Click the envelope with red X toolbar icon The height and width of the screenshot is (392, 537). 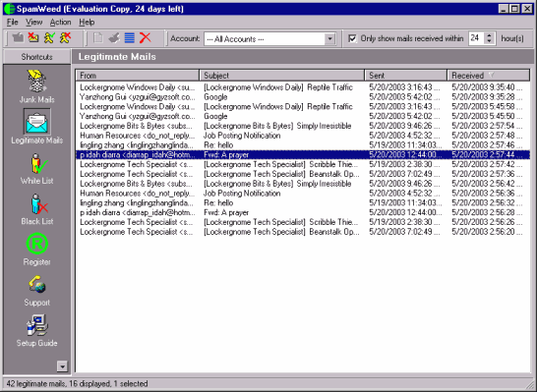click(x=33, y=37)
